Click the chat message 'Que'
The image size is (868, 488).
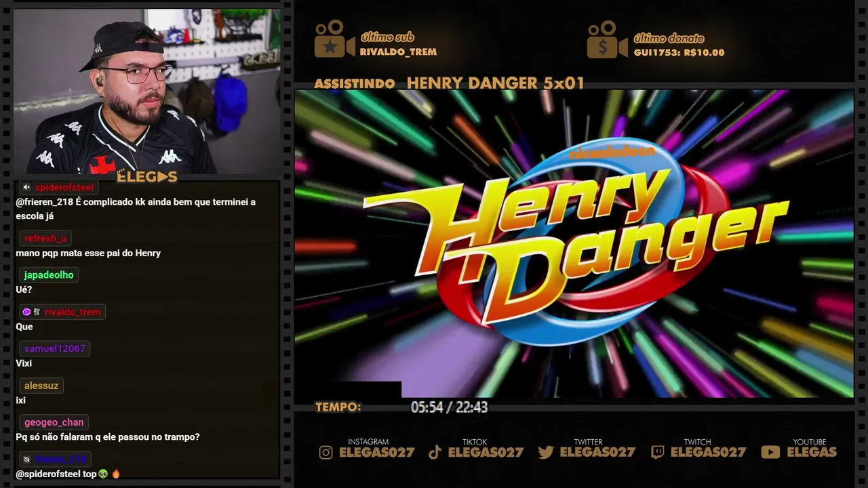[24, 327]
